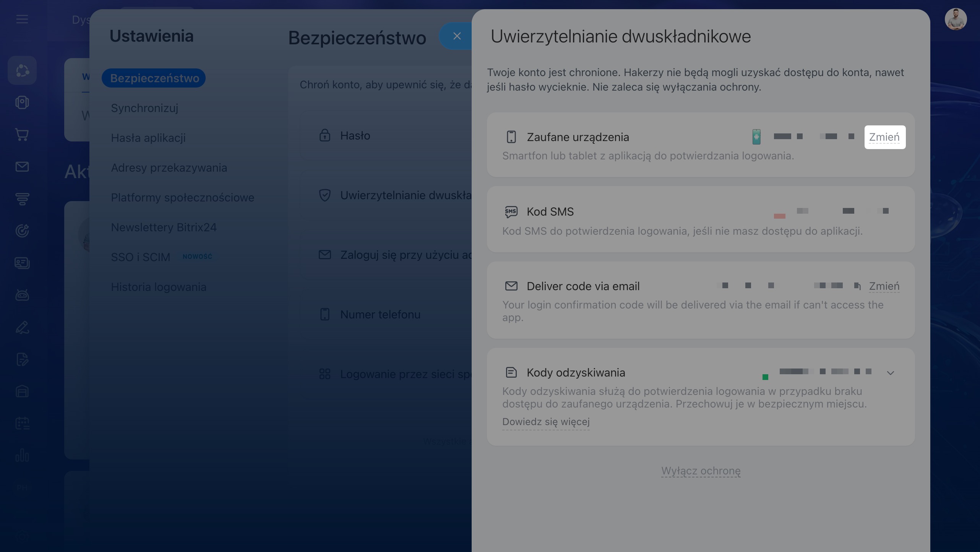Screen dimensions: 980x552
Task: Click the green Android phone icon
Action: point(756,136)
